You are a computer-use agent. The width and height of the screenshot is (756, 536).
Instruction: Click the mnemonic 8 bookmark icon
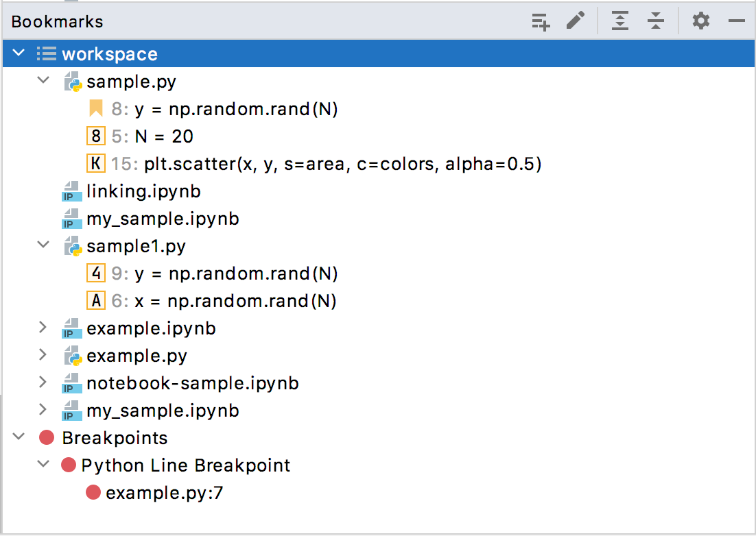coord(96,136)
